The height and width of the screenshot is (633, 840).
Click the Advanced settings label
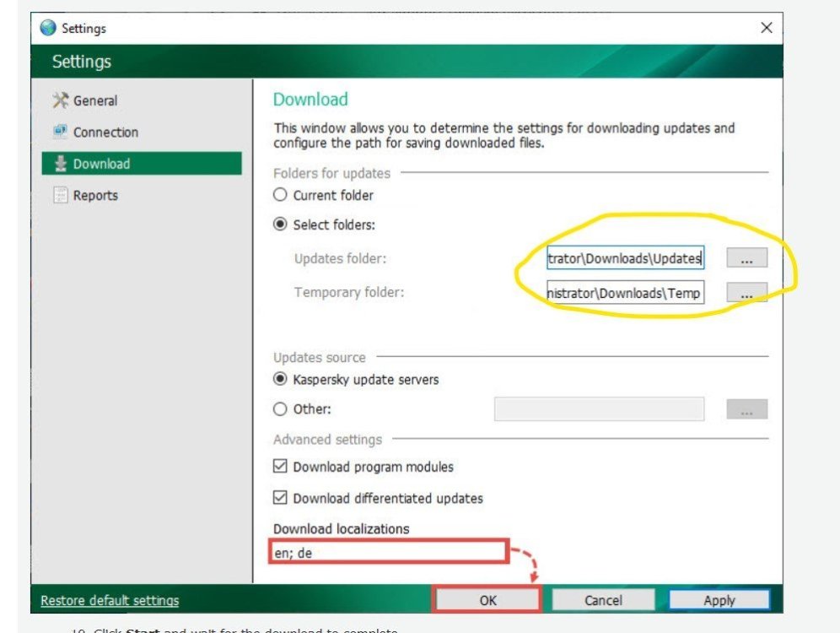coord(327,440)
